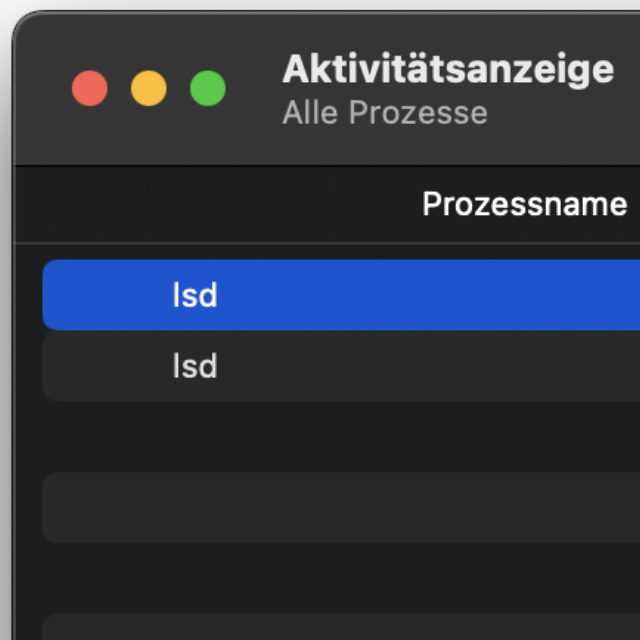Click the partially visible row at bottom edge
The image size is (640, 640).
pyautogui.click(x=340, y=628)
